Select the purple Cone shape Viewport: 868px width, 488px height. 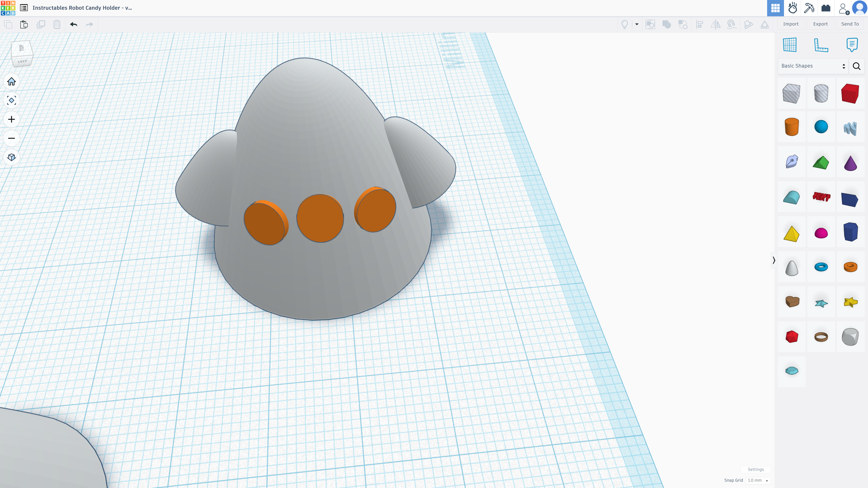[x=850, y=163]
